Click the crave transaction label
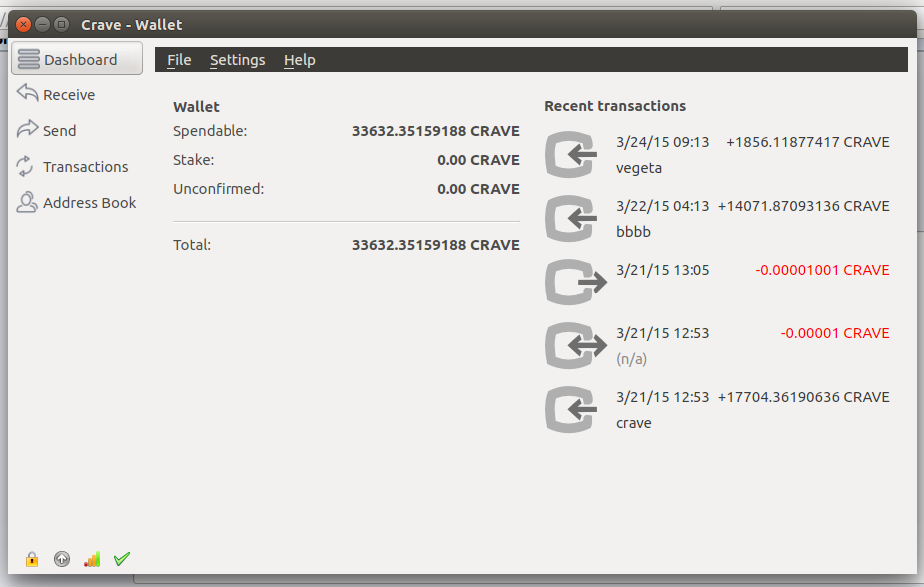Screen dimensions: 924x587 [633, 423]
